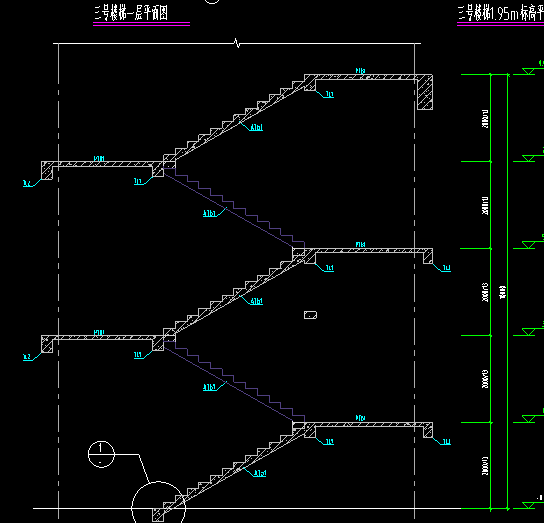Select the bottom hatched stair flight at ground
Screen dimensions: 544x523
click(234, 470)
